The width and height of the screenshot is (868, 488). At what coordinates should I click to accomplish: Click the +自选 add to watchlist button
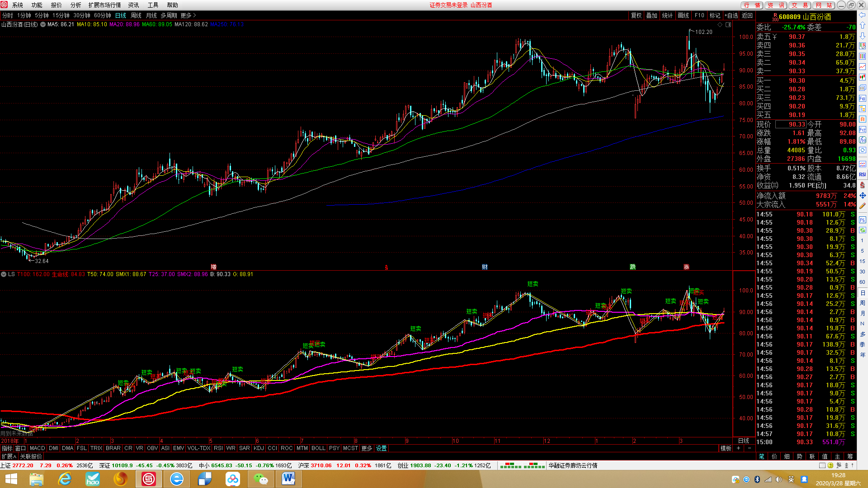click(x=731, y=15)
